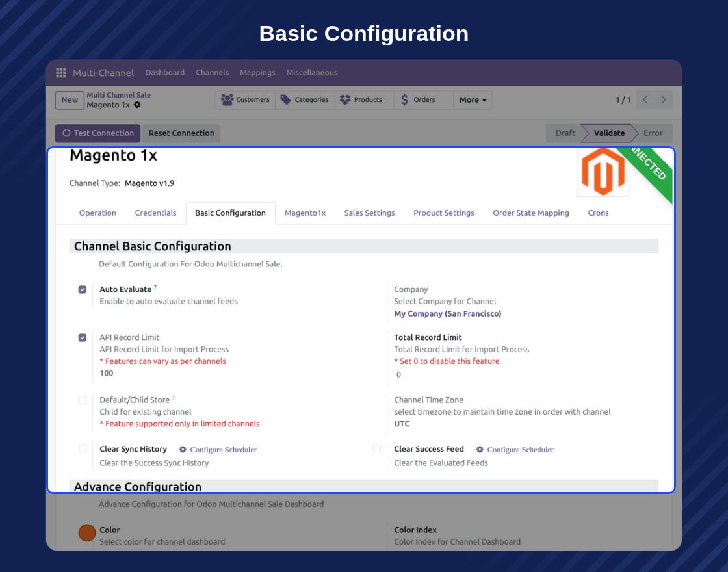This screenshot has height=572, width=728.
Task: Open the Channel Time Zone UTC field
Action: (x=402, y=424)
